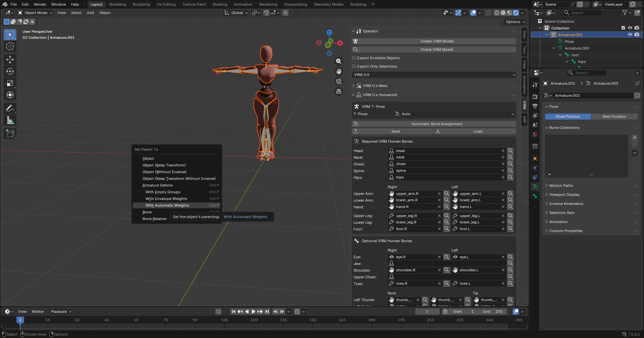Viewport: 644px width, 338px height.
Task: Play the animation forward
Action: 253,312
